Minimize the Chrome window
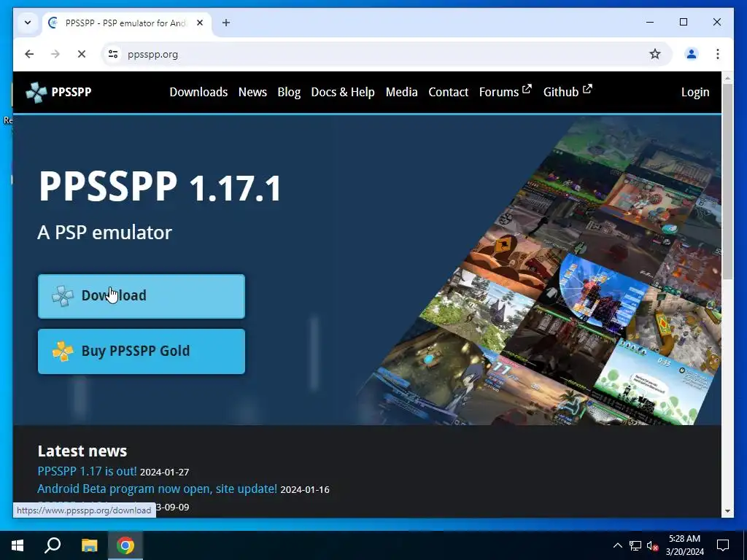This screenshot has height=560, width=747. coord(650,22)
